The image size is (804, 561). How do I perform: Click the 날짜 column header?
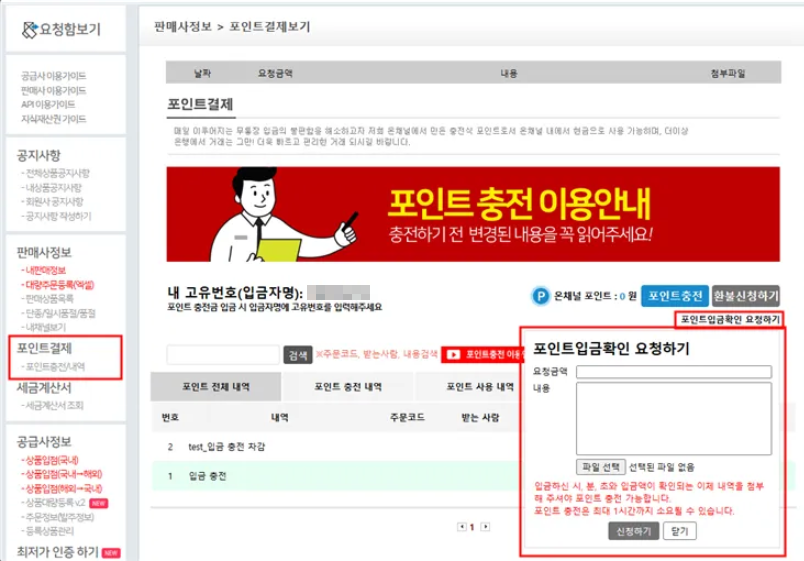(202, 73)
